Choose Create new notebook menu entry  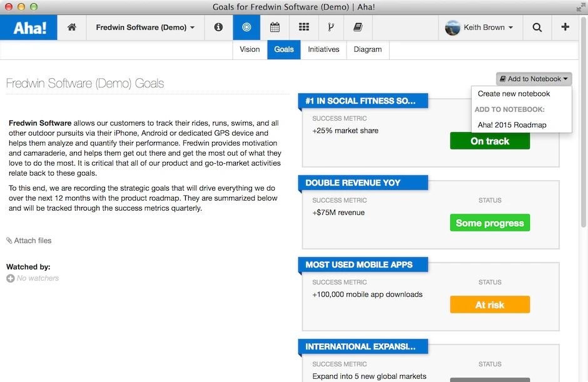(514, 94)
